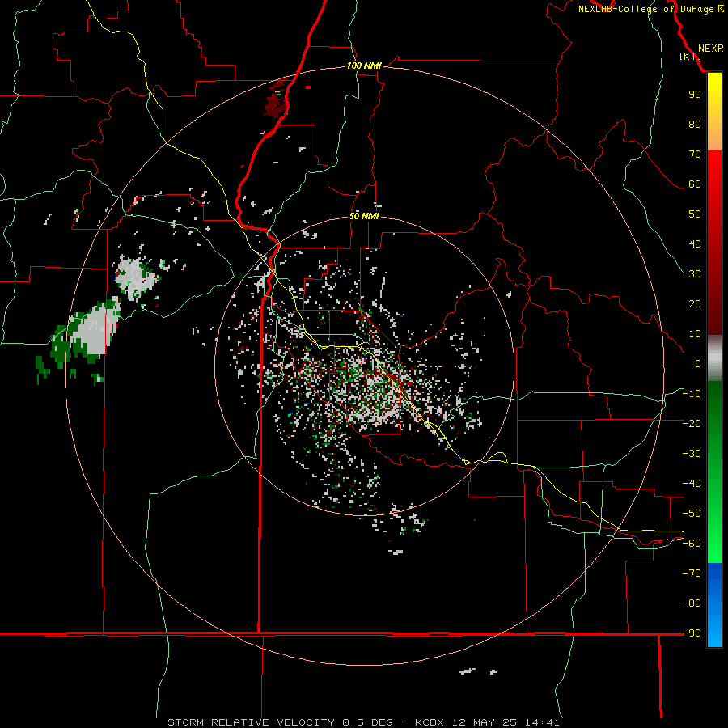The image size is (728, 728).
Task: Click the -70 value on the velocity scale
Action: [692, 574]
